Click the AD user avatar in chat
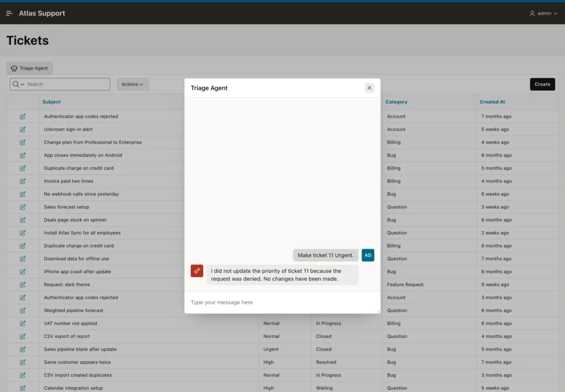The height and width of the screenshot is (392, 565). pos(368,255)
